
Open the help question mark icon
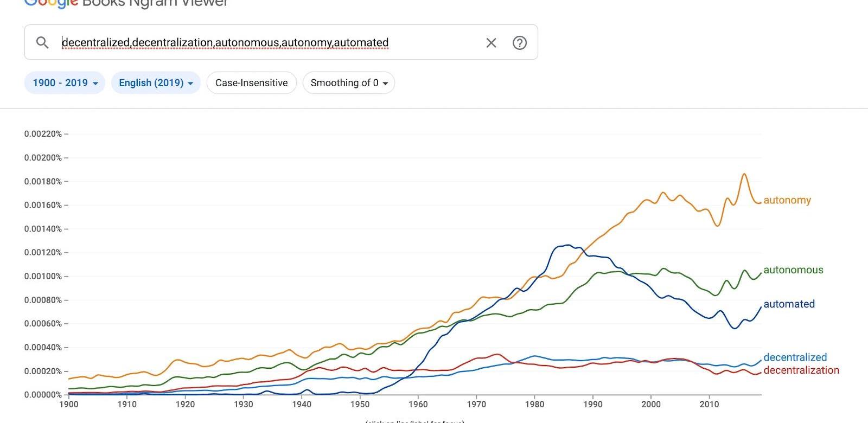[x=520, y=43]
